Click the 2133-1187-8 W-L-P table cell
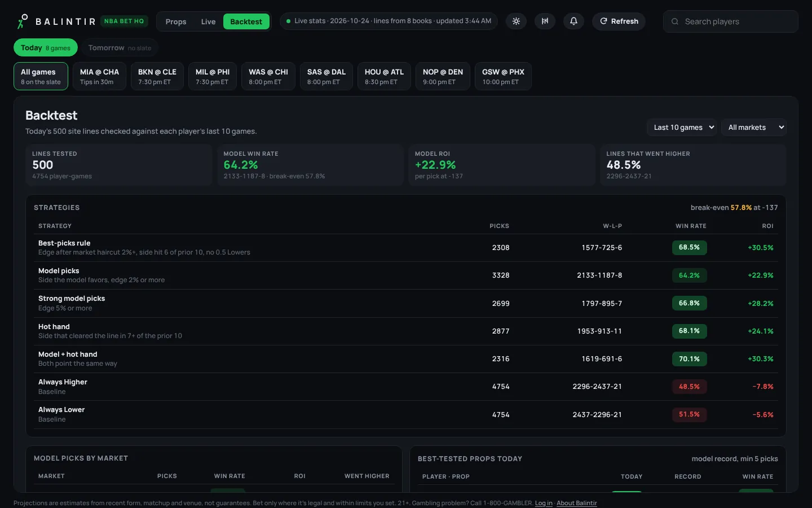 click(x=599, y=275)
